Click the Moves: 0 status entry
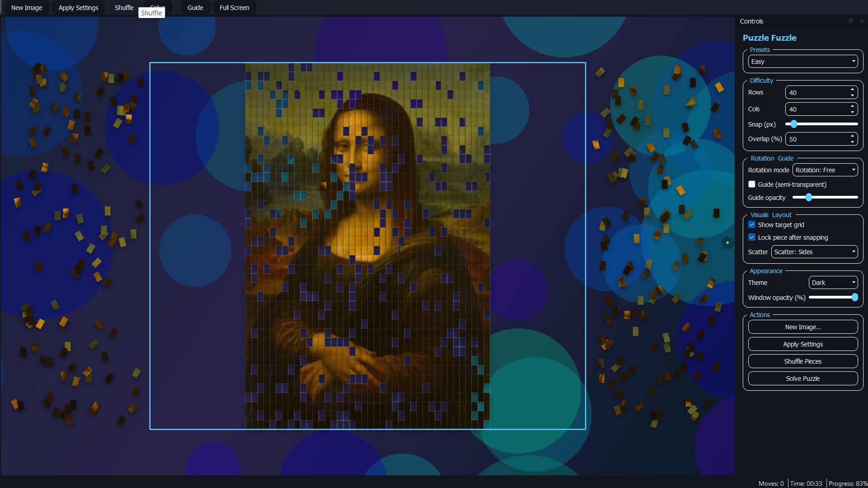868x488 pixels. click(771, 483)
